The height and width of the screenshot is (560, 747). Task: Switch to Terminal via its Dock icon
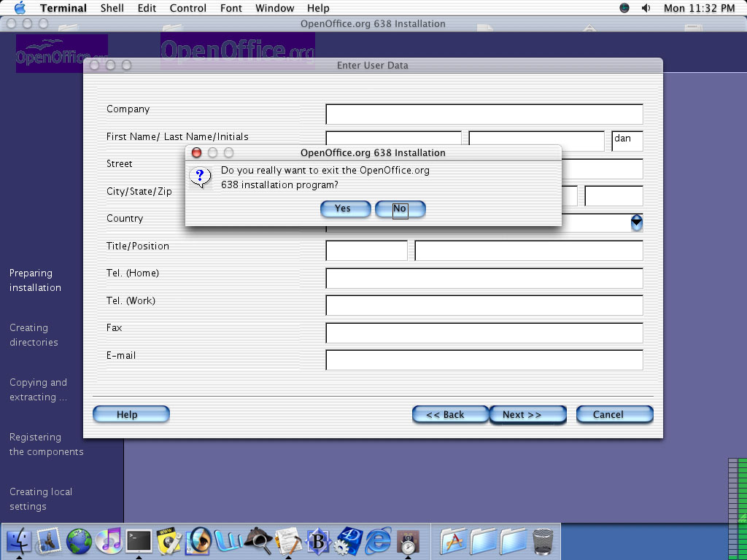(x=139, y=542)
